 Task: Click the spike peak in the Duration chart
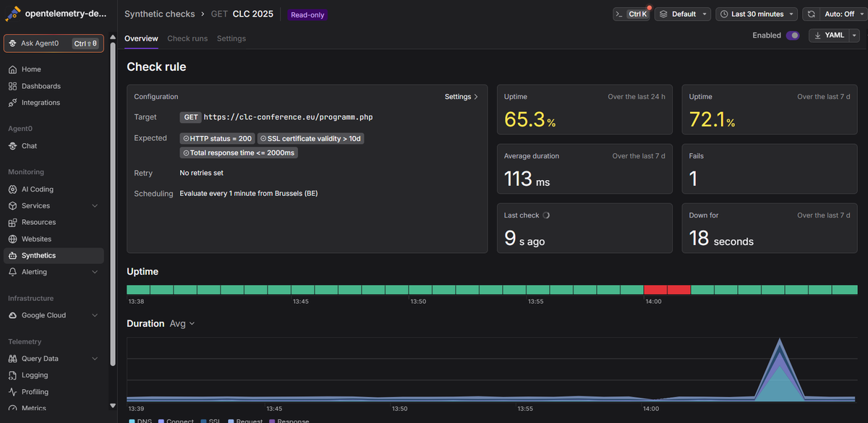pyautogui.click(x=780, y=340)
